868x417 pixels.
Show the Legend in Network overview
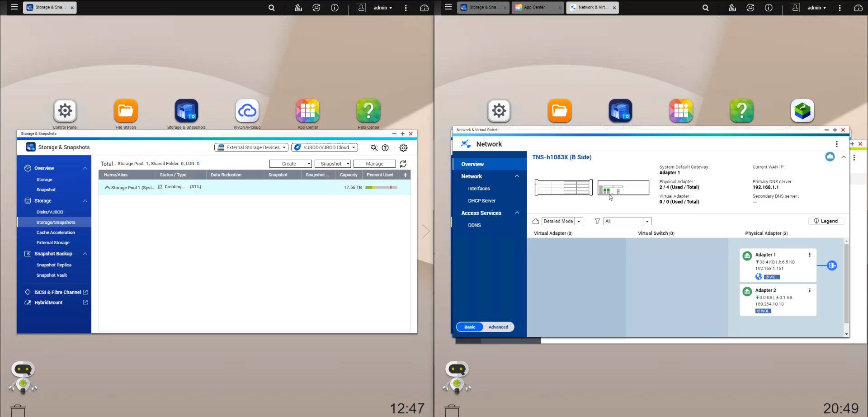tap(826, 221)
